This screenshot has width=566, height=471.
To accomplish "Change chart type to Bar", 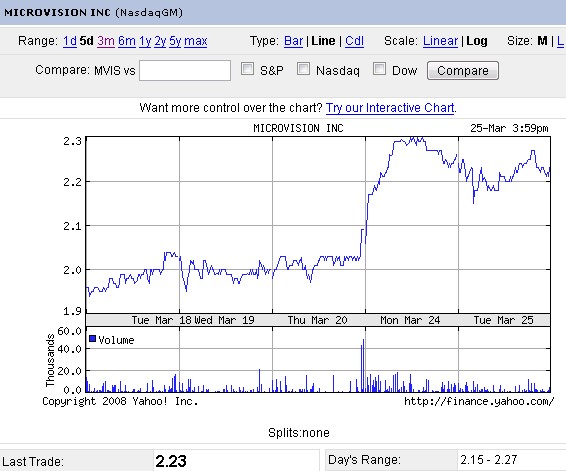I will (x=293, y=41).
